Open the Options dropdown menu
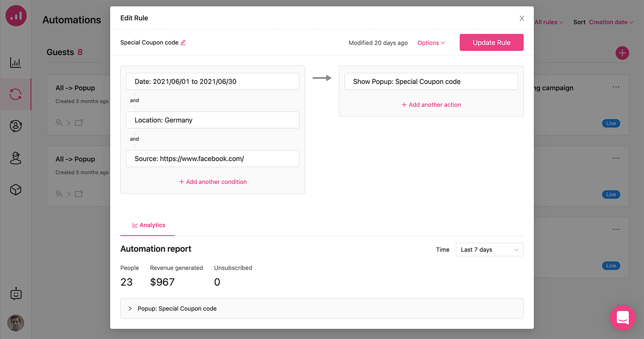 (431, 43)
